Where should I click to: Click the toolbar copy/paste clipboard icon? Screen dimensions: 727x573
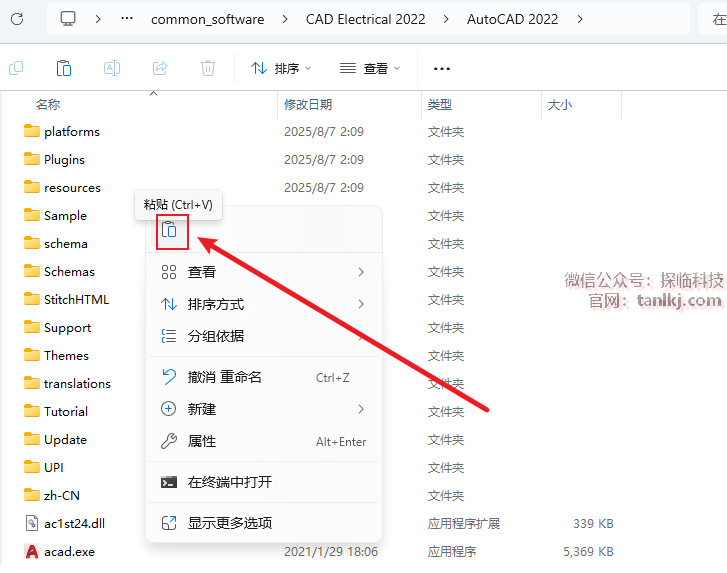coord(64,68)
